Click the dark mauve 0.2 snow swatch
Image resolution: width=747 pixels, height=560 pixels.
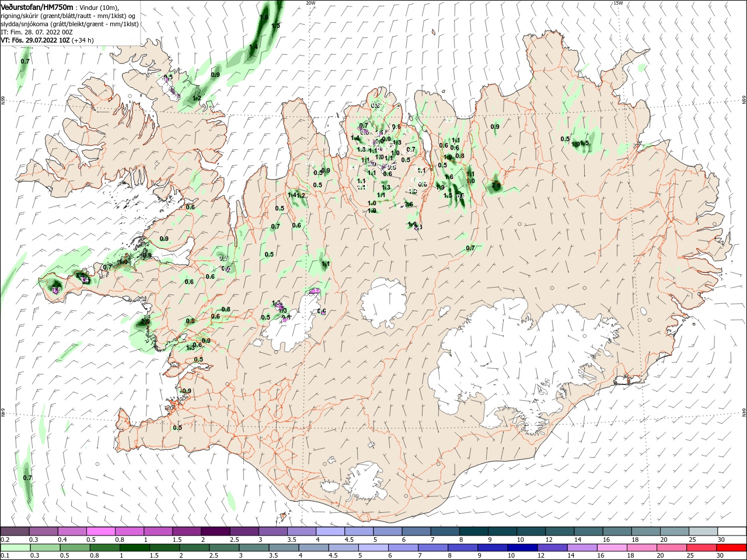(15, 531)
